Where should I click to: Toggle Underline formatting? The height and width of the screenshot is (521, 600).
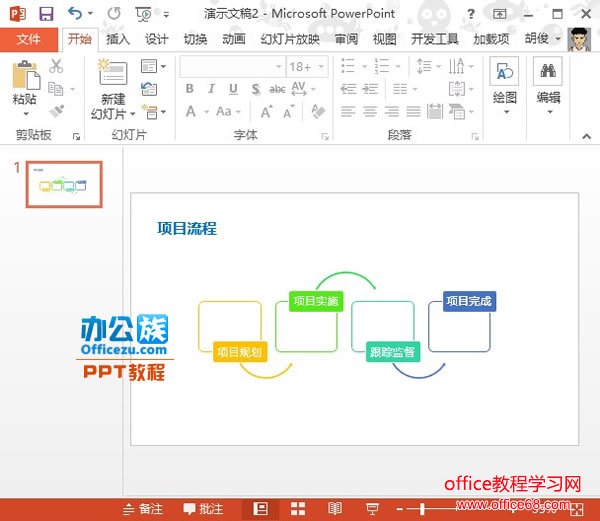(233, 89)
